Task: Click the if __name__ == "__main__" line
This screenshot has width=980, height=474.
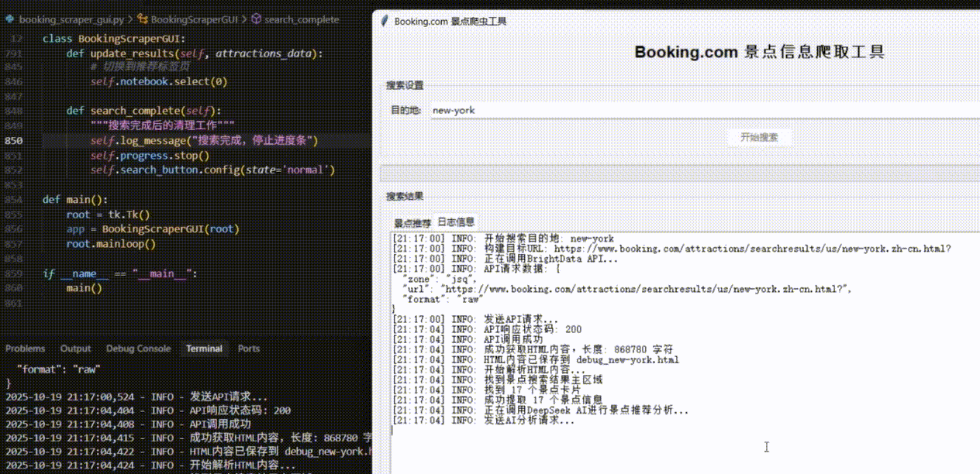Action: [120, 273]
